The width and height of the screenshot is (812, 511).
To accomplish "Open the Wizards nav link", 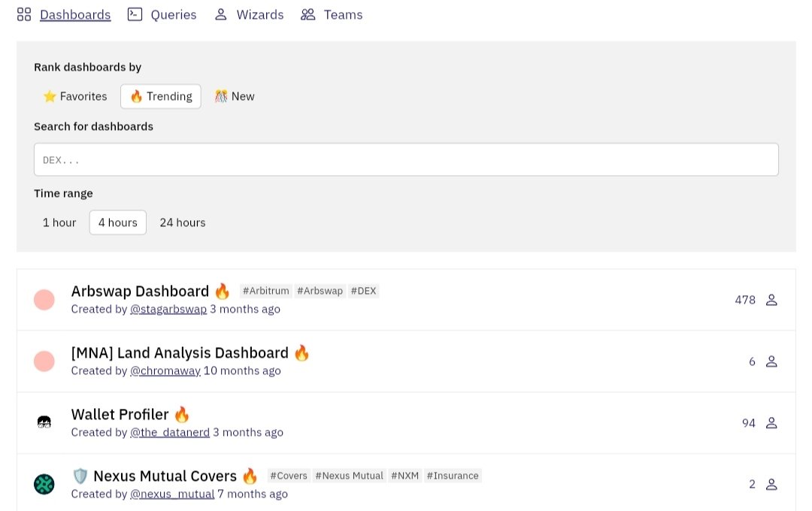I will 260,14.
